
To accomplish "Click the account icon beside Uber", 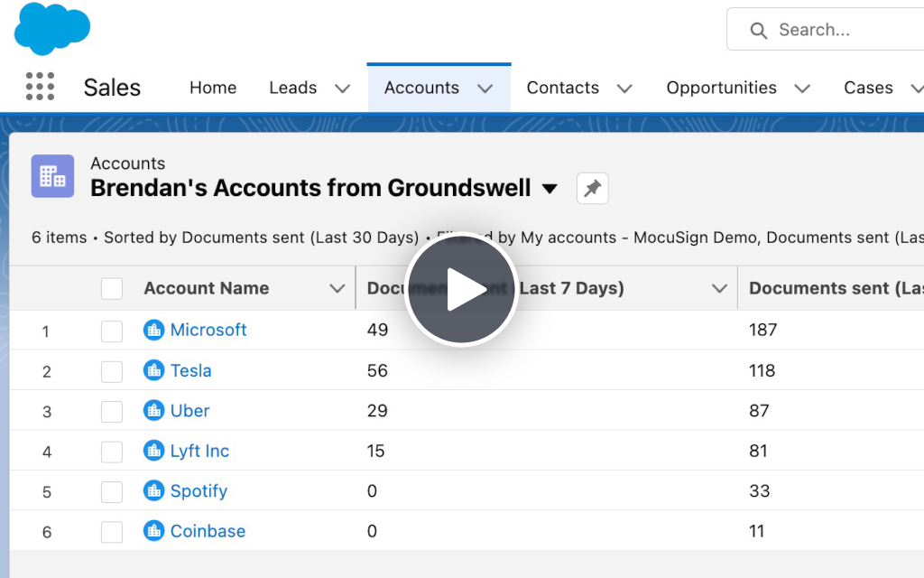I will coord(153,411).
